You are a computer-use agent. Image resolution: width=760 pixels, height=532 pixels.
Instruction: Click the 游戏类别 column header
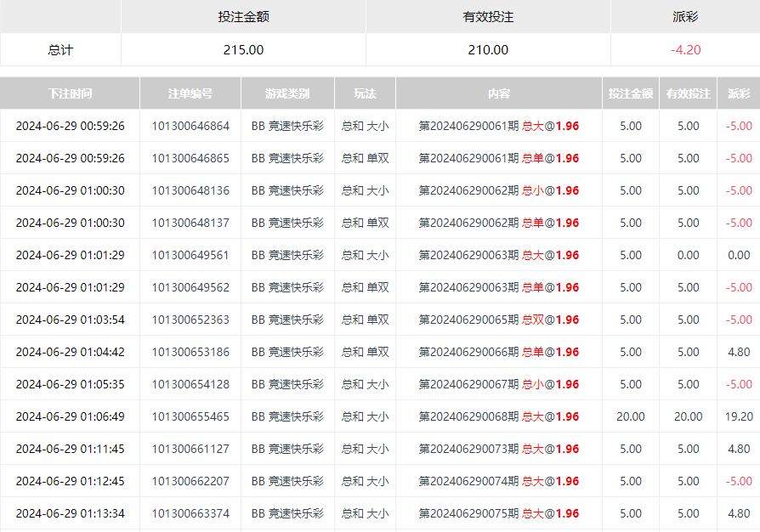click(287, 93)
